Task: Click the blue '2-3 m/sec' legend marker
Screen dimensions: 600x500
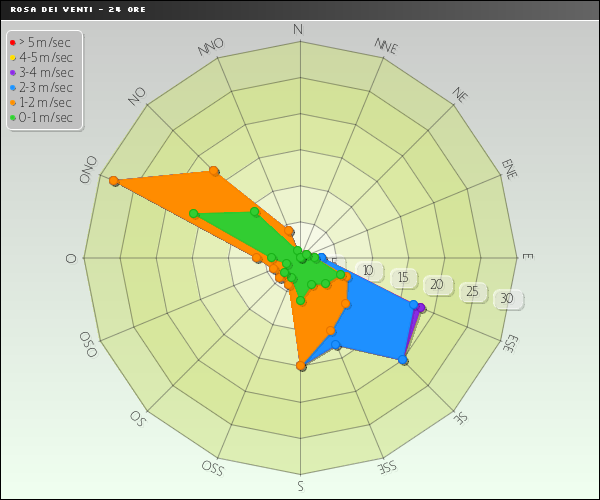Action: 12,88
